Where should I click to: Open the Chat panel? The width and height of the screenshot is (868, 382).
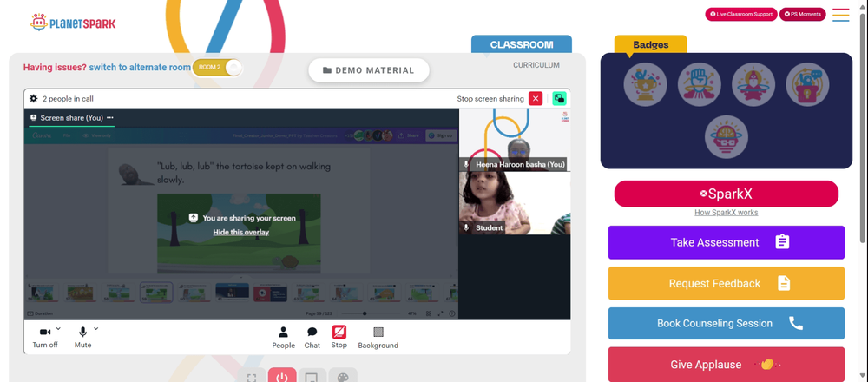(312, 338)
